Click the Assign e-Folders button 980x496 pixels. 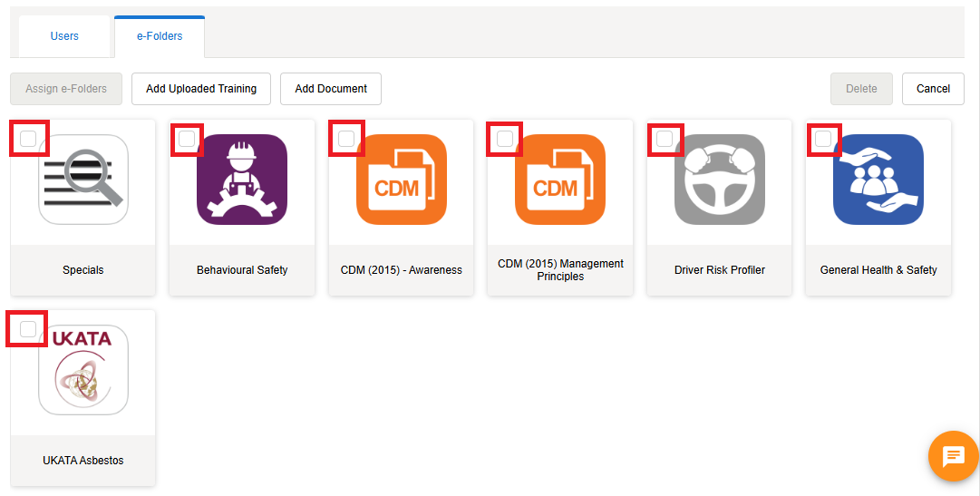coord(66,89)
